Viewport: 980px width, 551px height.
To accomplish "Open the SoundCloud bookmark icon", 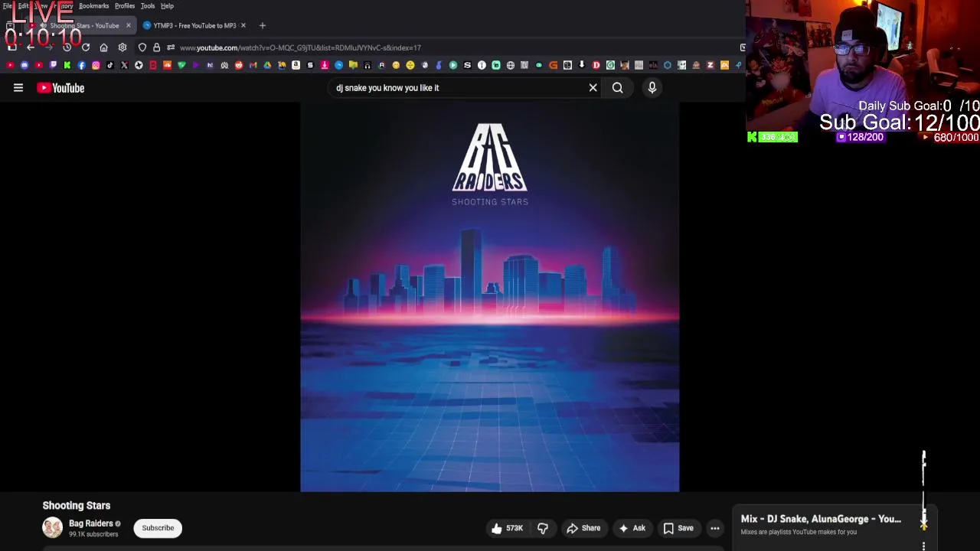I will [x=167, y=65].
